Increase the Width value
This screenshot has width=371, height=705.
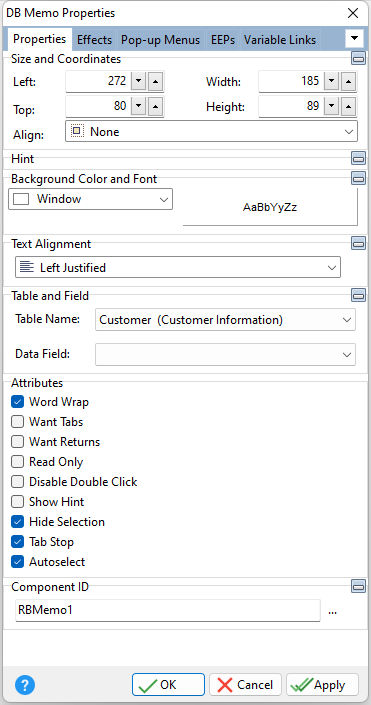(x=348, y=81)
